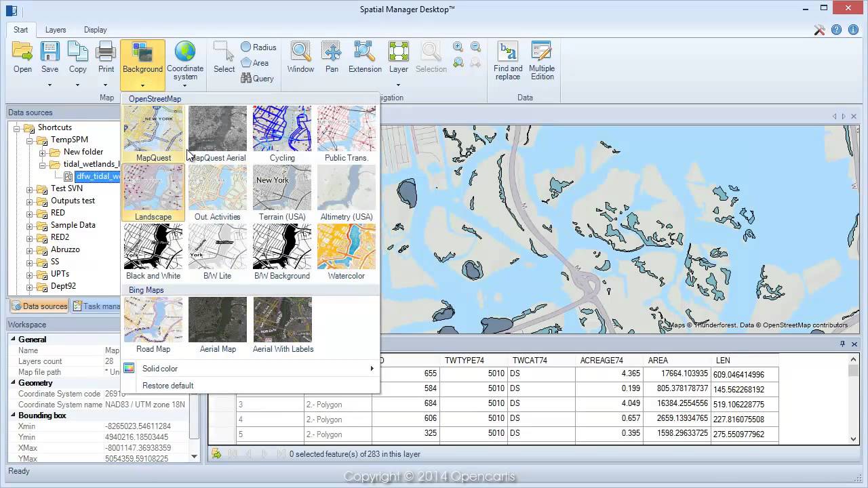Select Outdoor Activities background map
This screenshot has height=488, width=868.
pos(218,193)
